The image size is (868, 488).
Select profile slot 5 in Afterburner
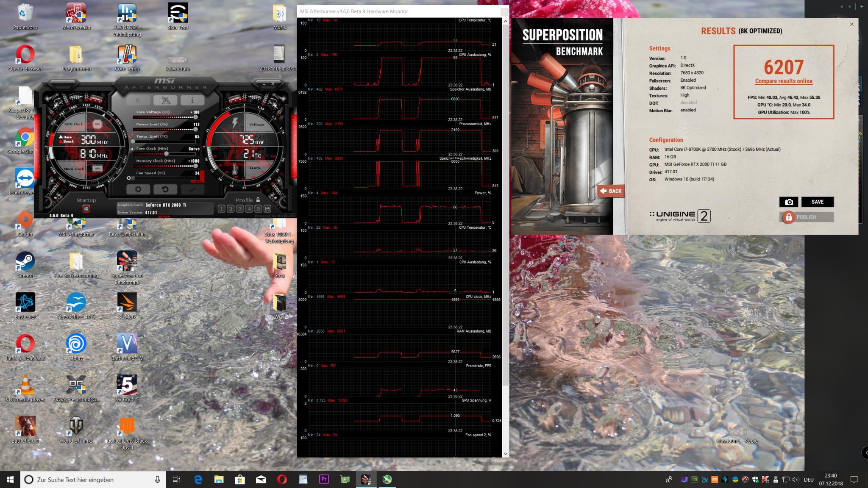point(258,209)
